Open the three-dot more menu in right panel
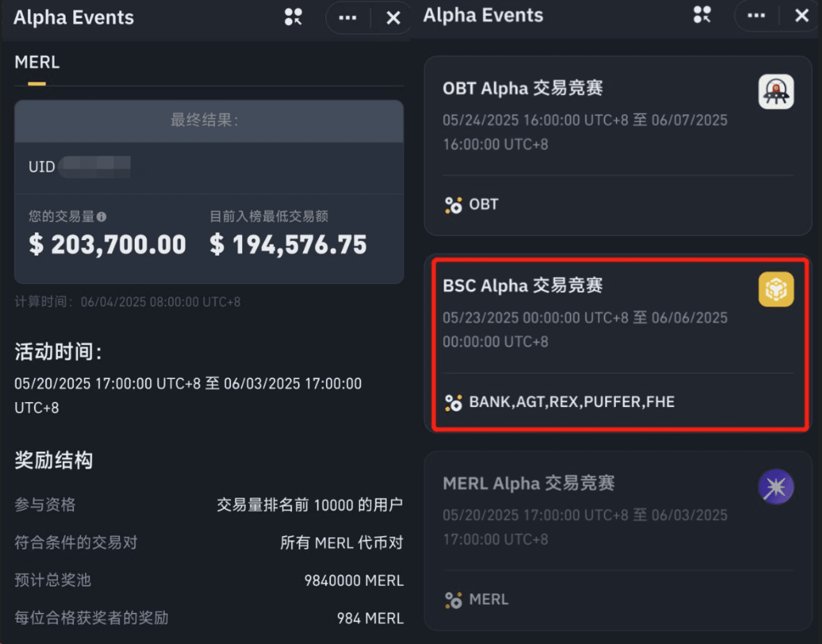822x644 pixels. click(756, 16)
